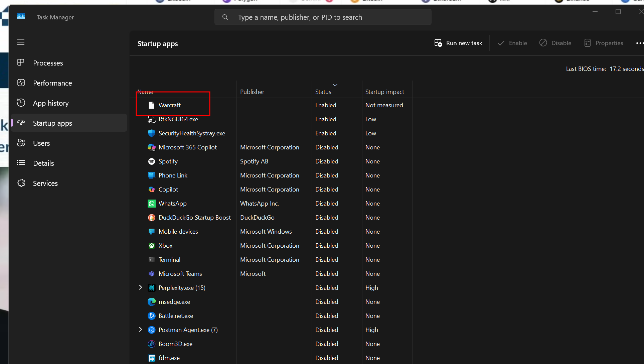644x364 pixels.
Task: Click the Warcraft file icon
Action: [151, 105]
